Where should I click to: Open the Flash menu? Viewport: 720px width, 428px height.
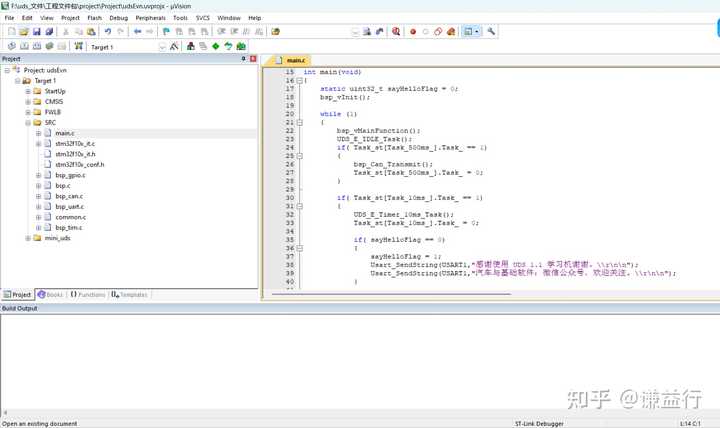94,18
